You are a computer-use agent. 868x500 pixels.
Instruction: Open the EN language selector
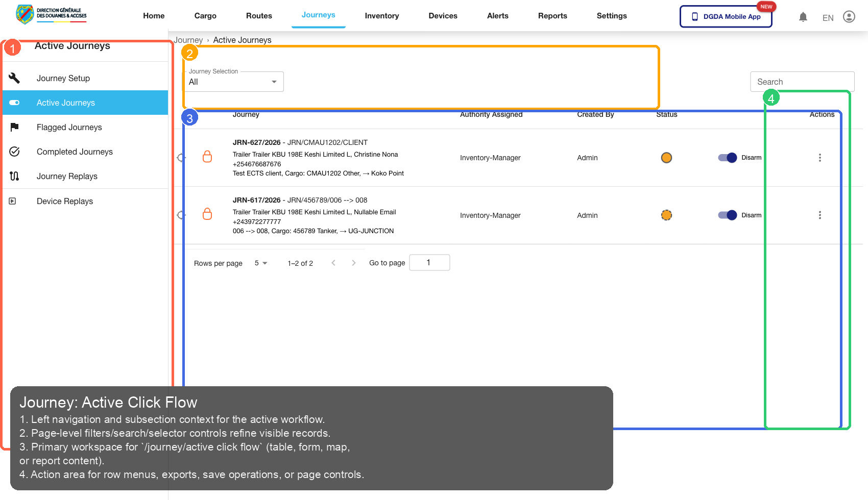[828, 17]
